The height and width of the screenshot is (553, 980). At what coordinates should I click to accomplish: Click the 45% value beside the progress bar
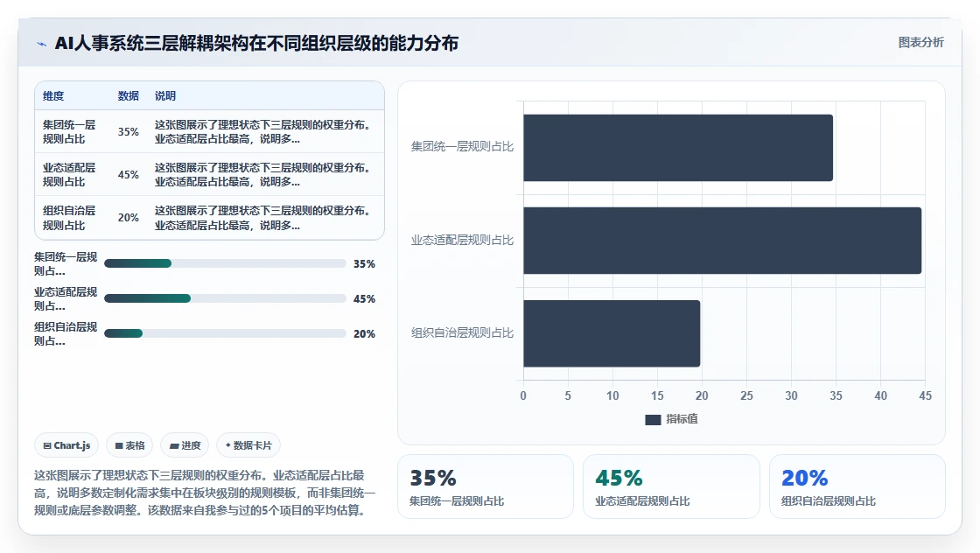point(364,299)
